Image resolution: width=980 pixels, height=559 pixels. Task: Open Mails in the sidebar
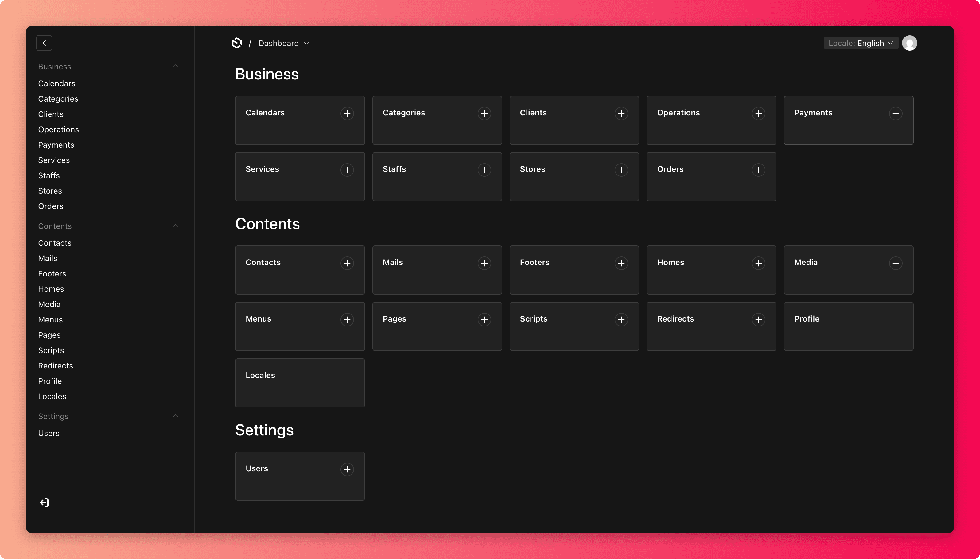click(x=48, y=258)
